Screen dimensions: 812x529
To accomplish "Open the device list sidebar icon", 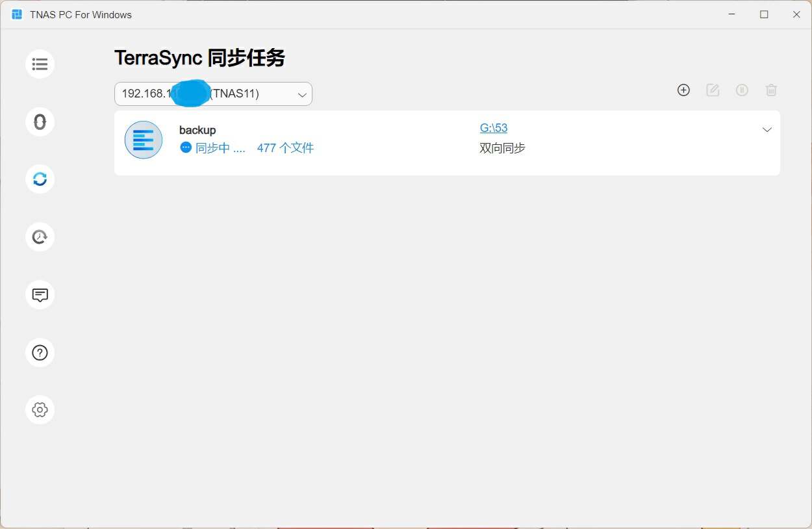I will [x=40, y=64].
